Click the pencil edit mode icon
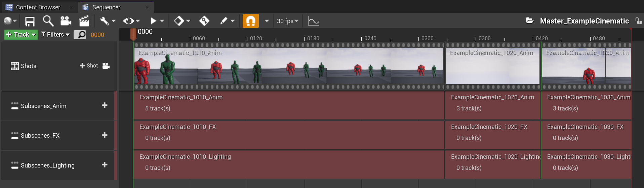Viewport: 644px width, 188px height. point(224,21)
